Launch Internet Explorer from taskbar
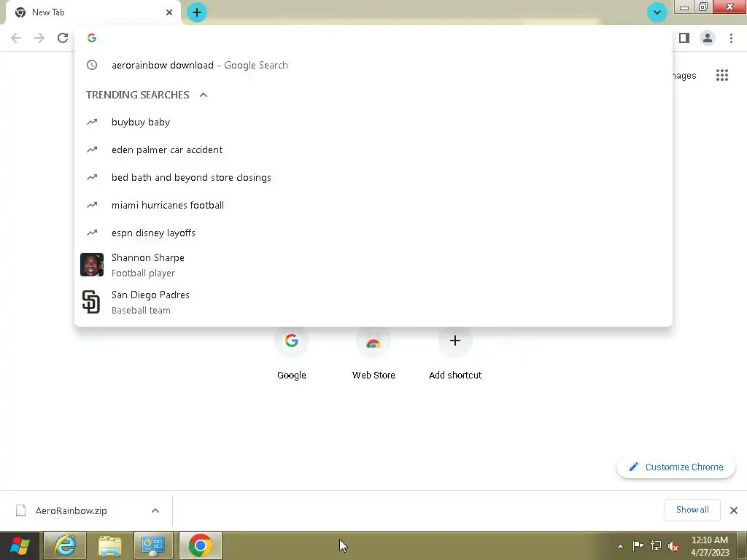The width and height of the screenshot is (747, 560). coord(65,545)
